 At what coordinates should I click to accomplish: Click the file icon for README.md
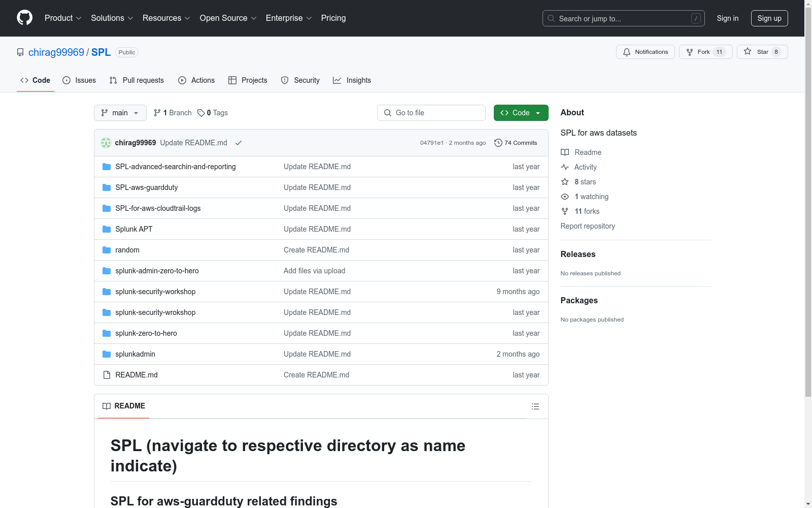pyautogui.click(x=107, y=375)
